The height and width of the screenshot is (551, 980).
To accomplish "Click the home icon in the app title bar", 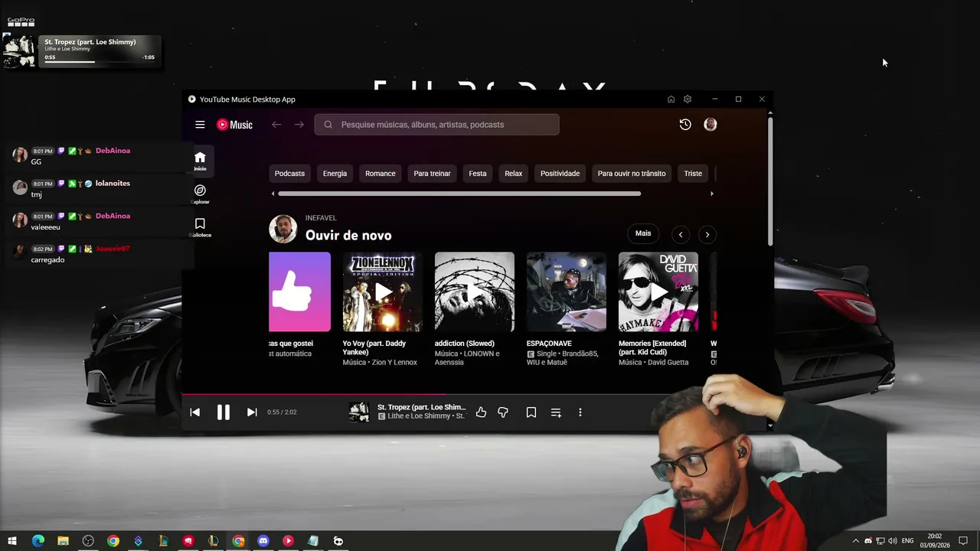I will 671,99.
